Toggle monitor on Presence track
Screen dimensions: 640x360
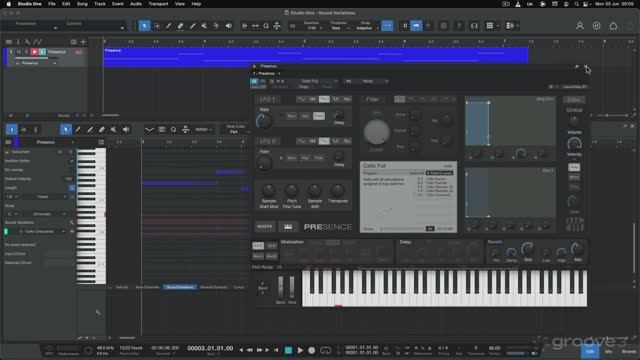click(x=42, y=52)
